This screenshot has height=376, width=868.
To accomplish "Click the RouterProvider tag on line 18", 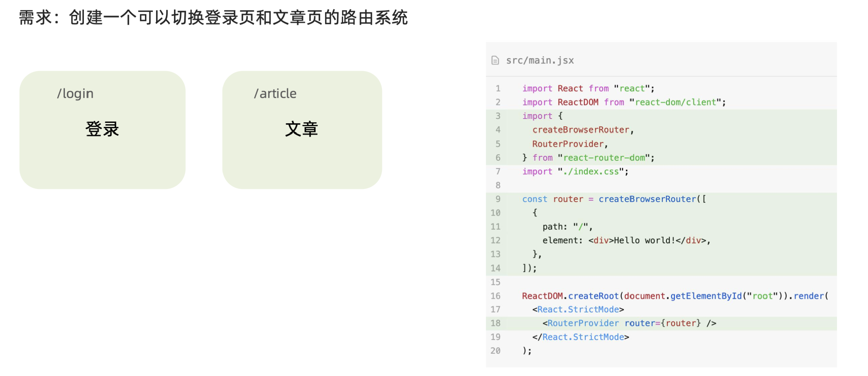I will click(x=583, y=323).
